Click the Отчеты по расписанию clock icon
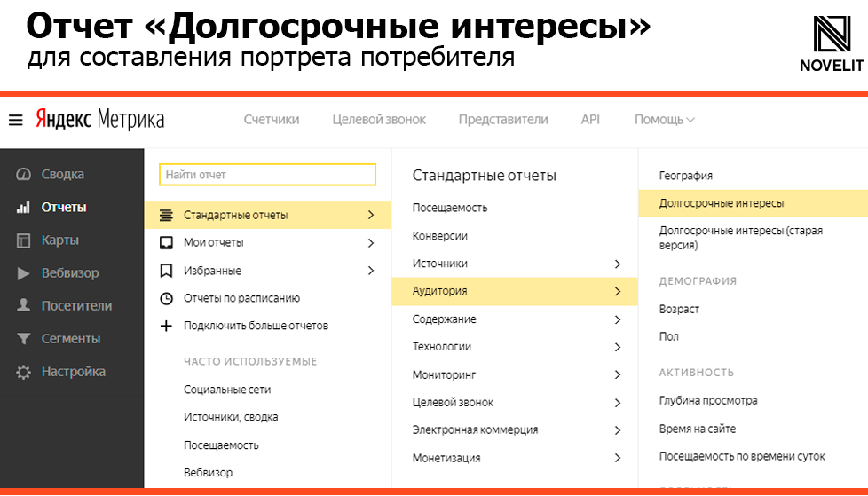The height and width of the screenshot is (496, 868). pyautogui.click(x=166, y=298)
